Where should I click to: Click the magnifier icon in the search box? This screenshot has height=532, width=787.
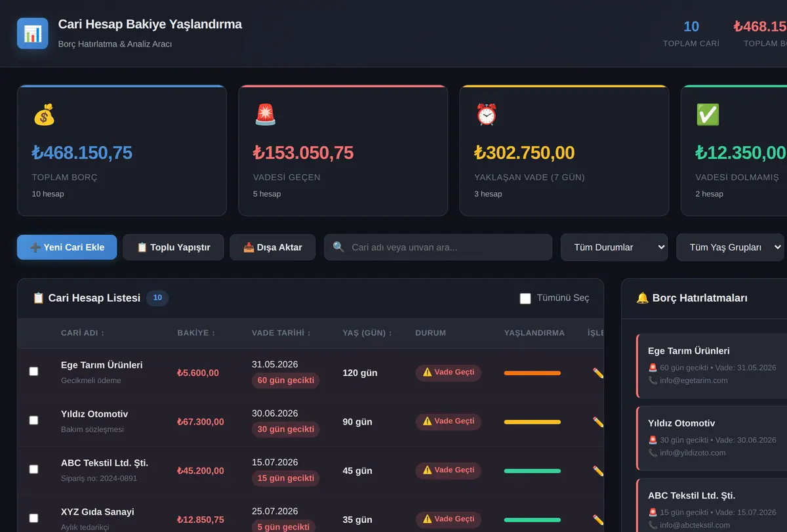(x=338, y=247)
